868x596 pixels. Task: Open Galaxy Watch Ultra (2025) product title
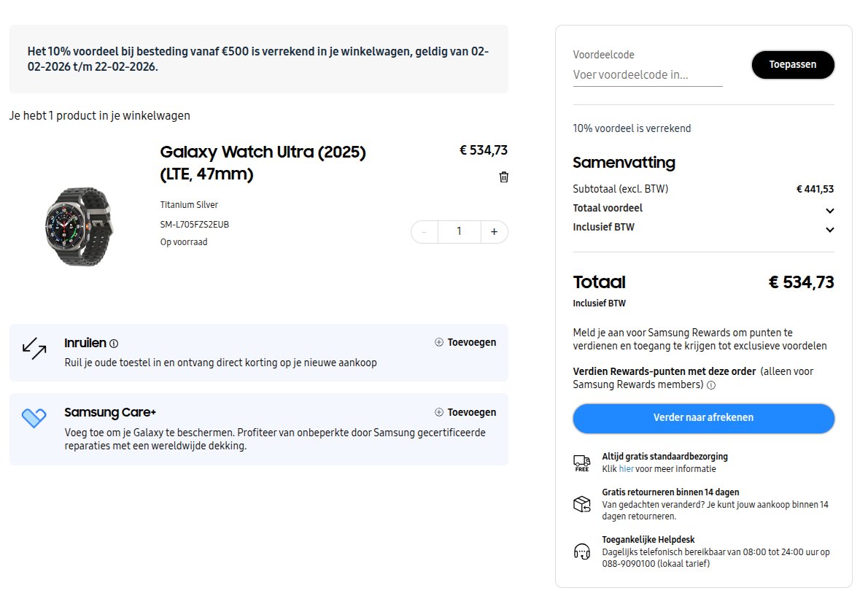(x=263, y=163)
